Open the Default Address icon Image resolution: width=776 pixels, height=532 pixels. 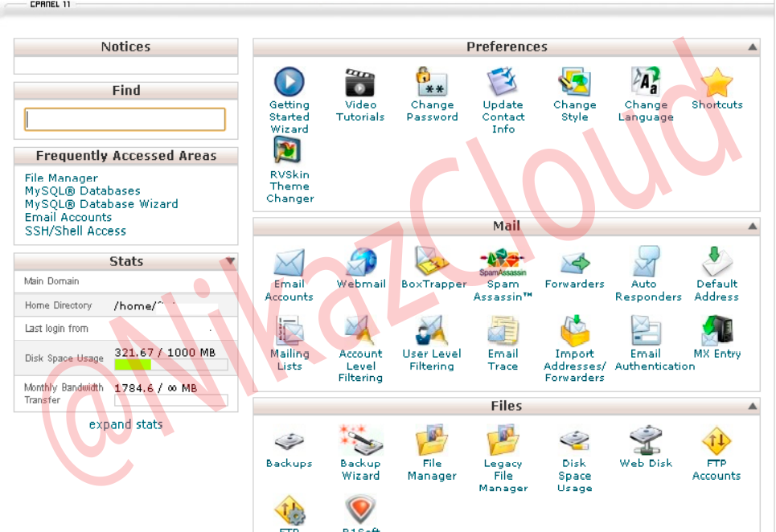[716, 261]
